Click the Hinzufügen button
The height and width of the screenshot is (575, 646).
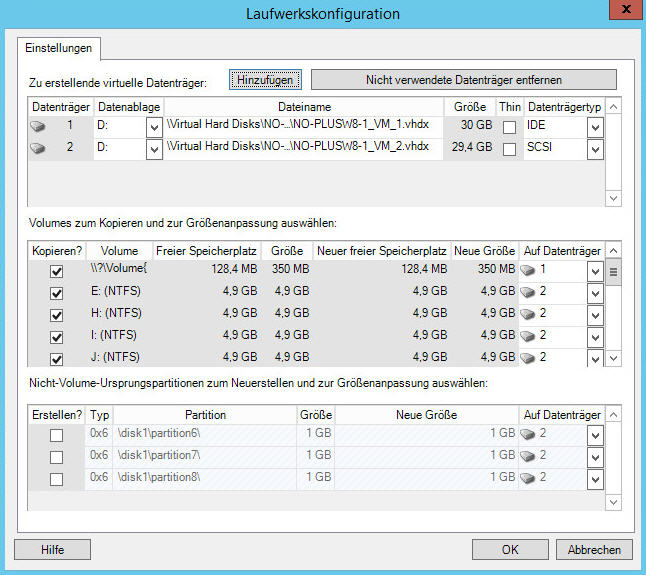point(263,79)
